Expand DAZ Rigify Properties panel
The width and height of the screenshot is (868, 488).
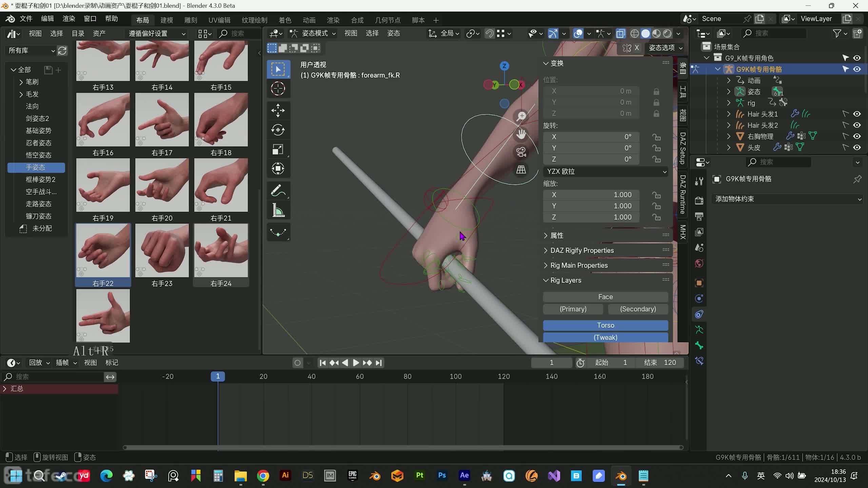582,250
